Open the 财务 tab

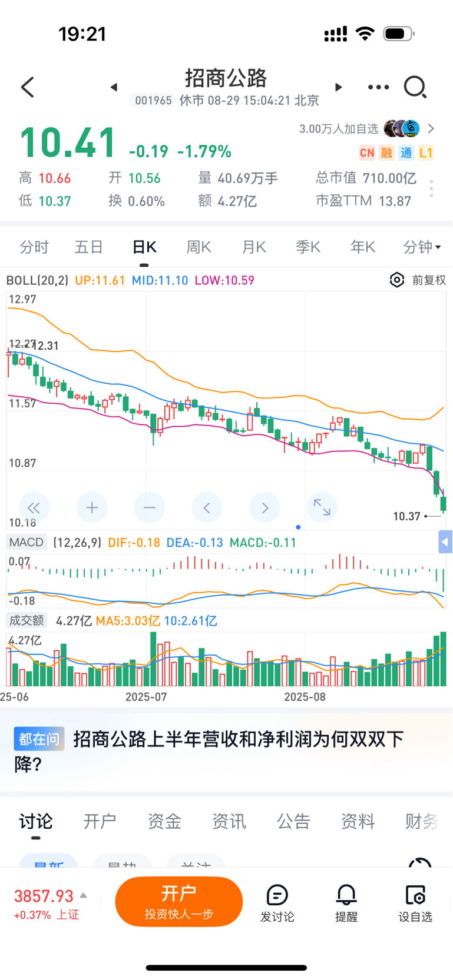(422, 821)
